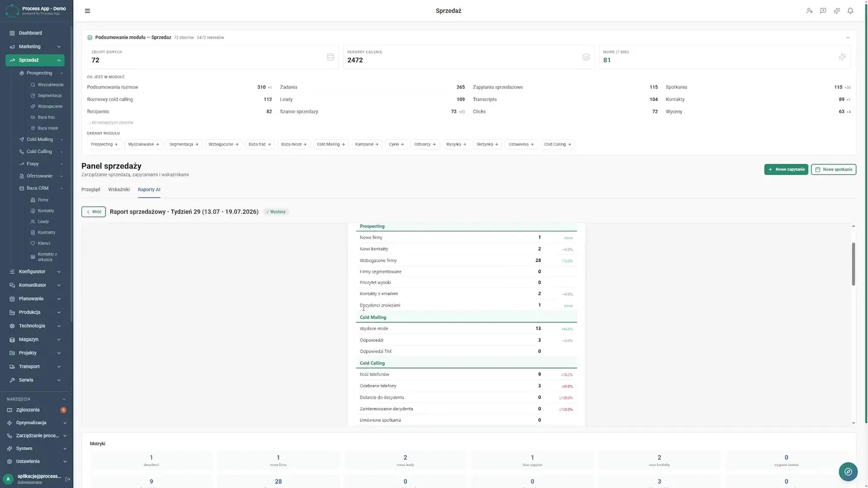Click the Firmy icon in sidebar
Screen dimensions: 868x488
coord(33,200)
